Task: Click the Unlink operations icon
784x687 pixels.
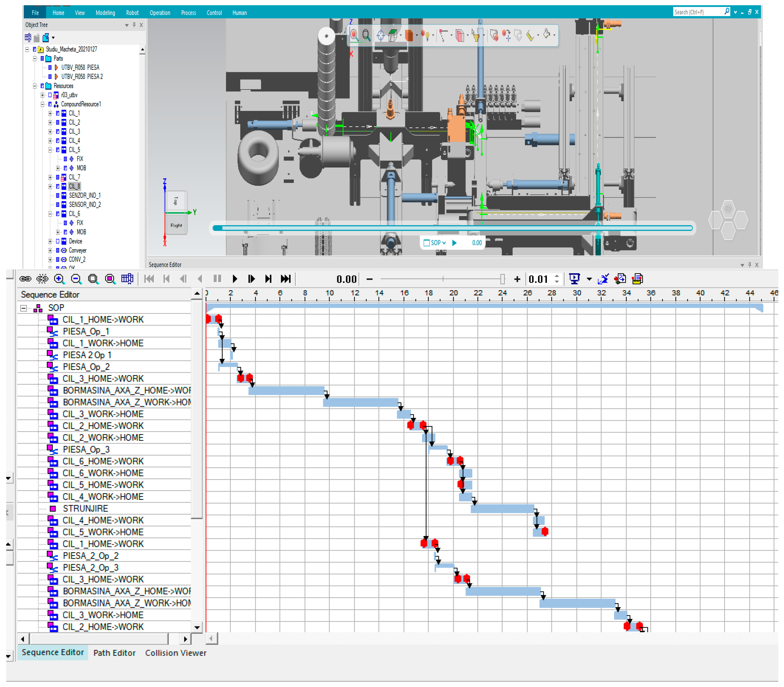Action: (42, 279)
